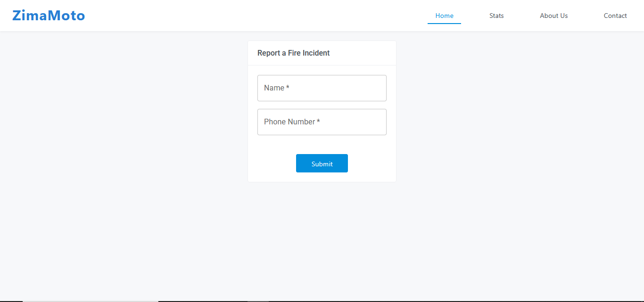Image resolution: width=644 pixels, height=302 pixels.
Task: Click the "Zima" part of the brand name
Action: click(x=30, y=16)
